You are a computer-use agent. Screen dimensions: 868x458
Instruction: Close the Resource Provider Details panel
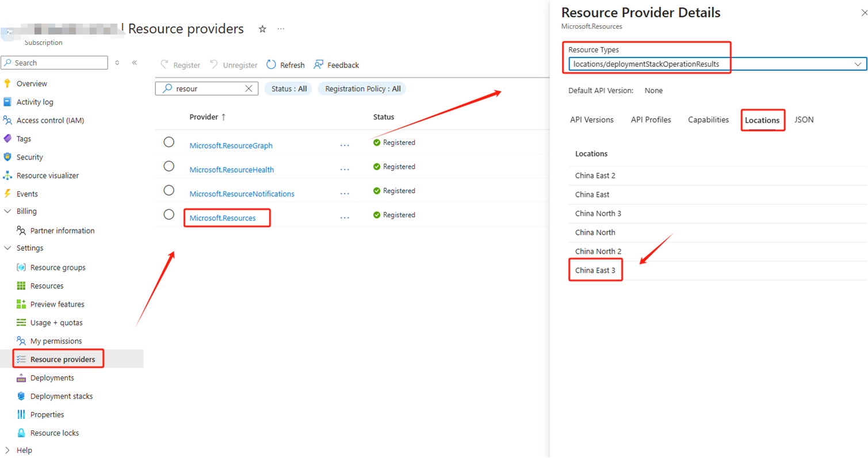863,13
